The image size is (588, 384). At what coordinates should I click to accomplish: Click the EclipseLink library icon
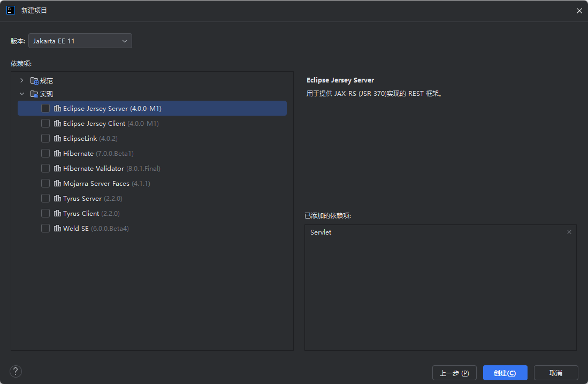57,138
